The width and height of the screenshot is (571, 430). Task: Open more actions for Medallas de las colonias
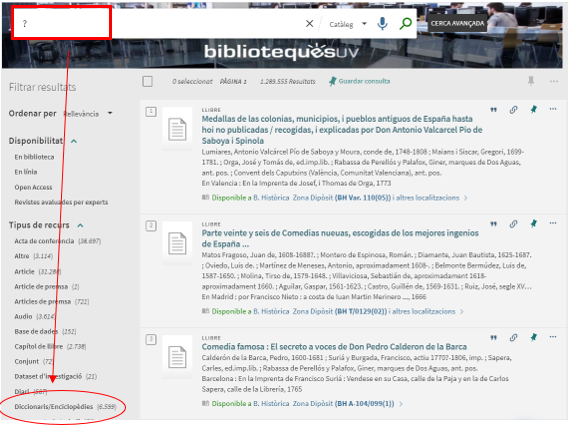pos(553,109)
